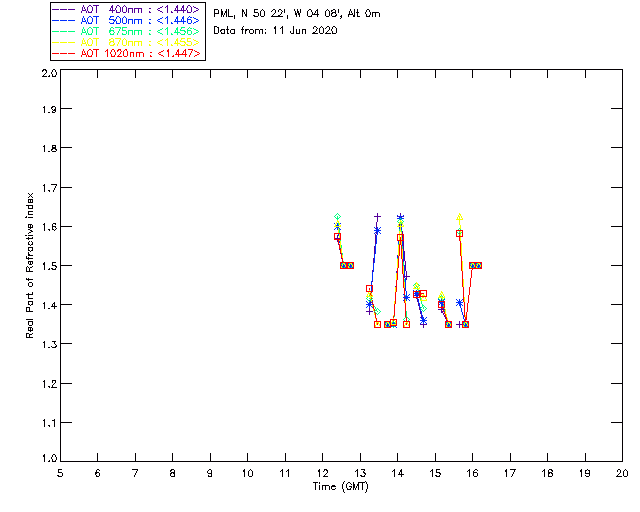Screen dimensions: 640x512
Task: Click the 1.0 y-axis label
Action: point(49,458)
